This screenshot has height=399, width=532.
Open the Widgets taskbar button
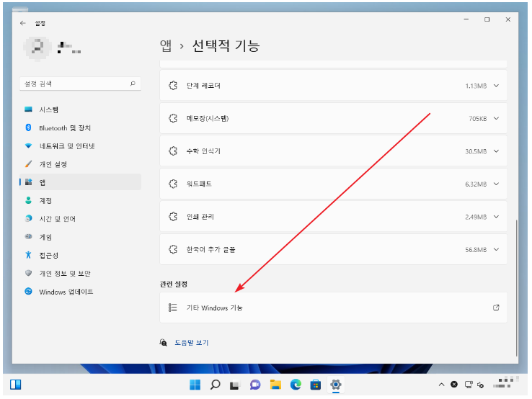[x=16, y=385]
